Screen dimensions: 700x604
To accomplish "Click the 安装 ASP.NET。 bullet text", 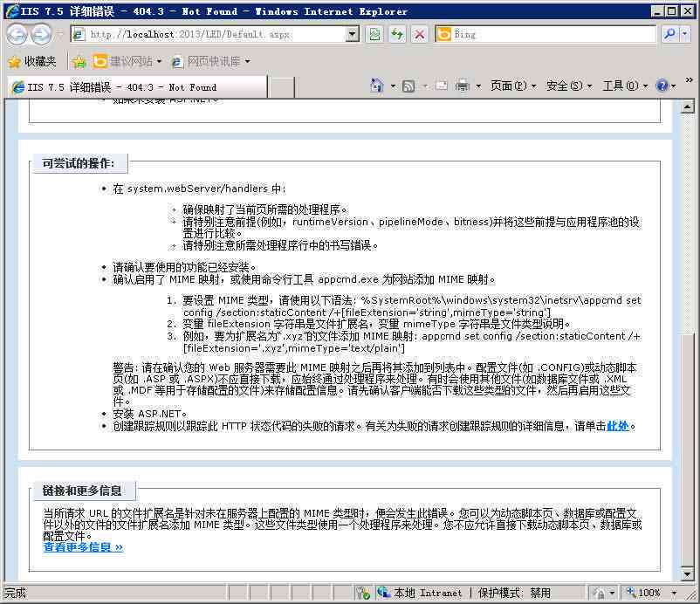I will point(150,414).
